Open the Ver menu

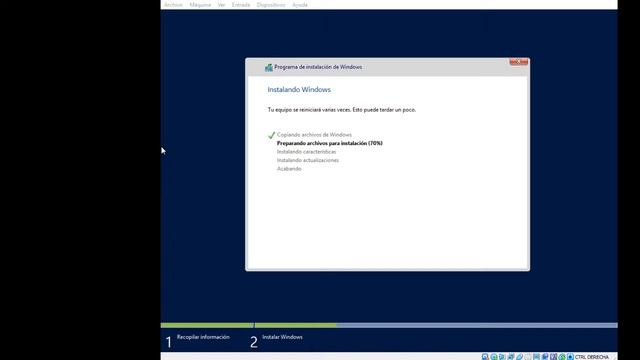coord(221,5)
